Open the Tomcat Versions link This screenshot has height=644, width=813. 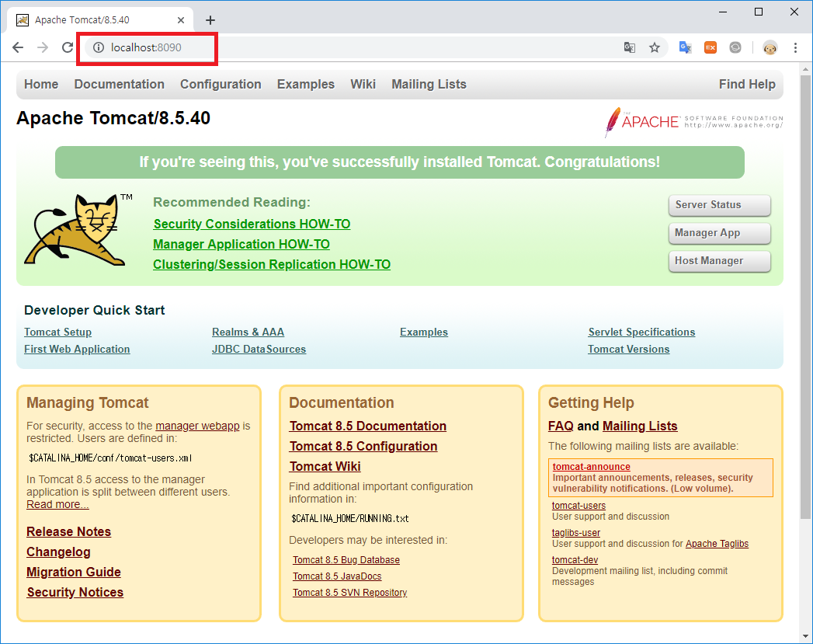click(x=628, y=349)
